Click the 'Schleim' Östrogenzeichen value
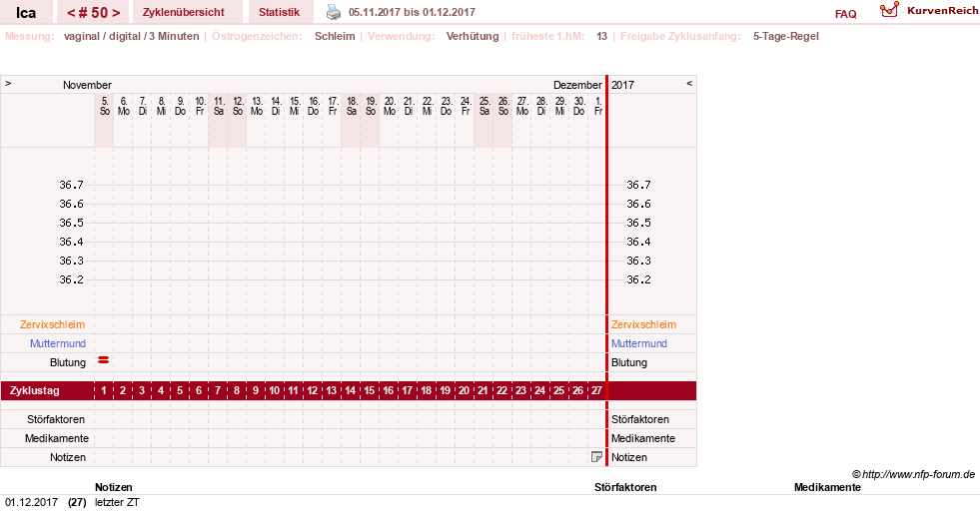 [335, 36]
